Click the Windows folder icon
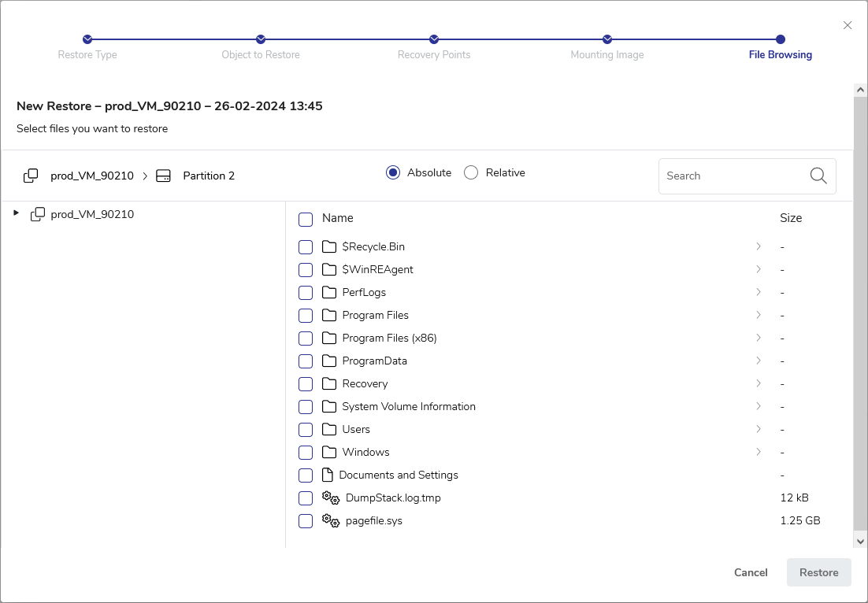The width and height of the screenshot is (868, 603). [329, 452]
